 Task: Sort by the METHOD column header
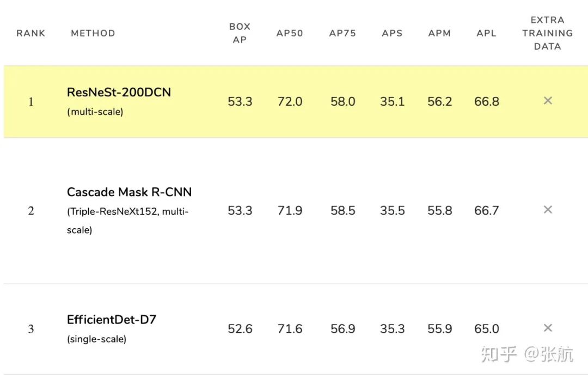click(93, 33)
